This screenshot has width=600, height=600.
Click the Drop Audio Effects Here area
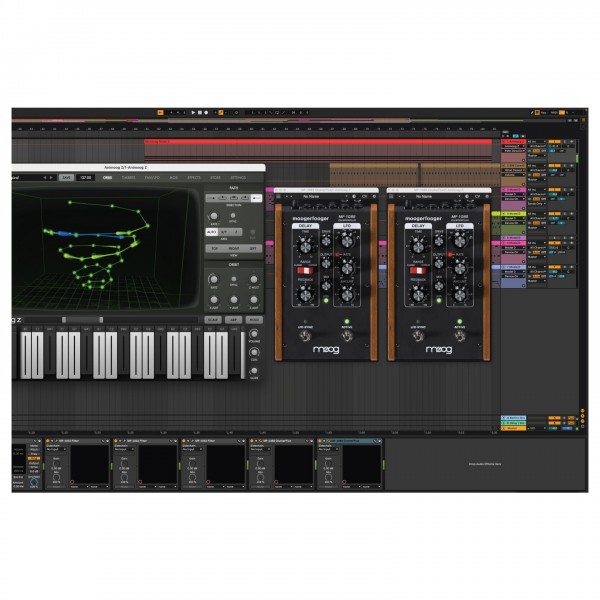[485, 464]
